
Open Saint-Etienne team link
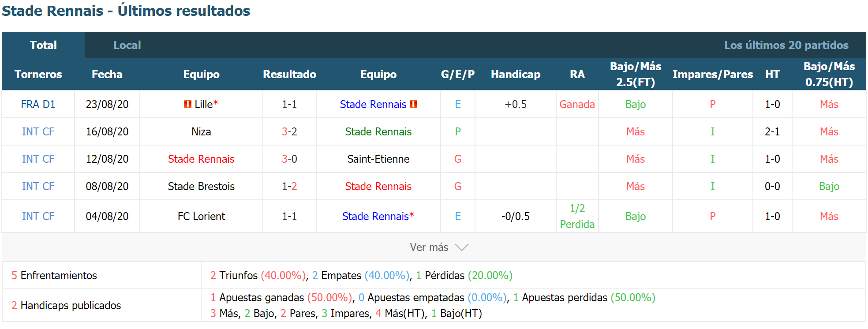pyautogui.click(x=378, y=159)
